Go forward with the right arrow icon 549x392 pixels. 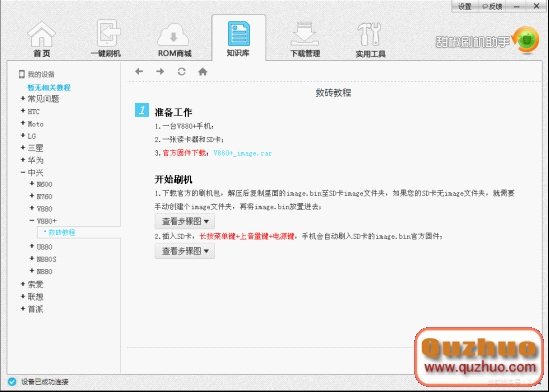click(160, 72)
